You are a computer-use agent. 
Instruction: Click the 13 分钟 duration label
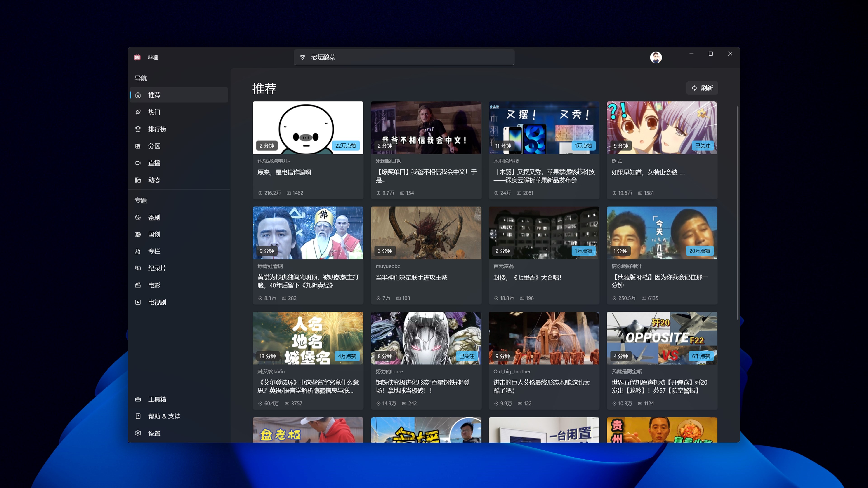coord(268,356)
